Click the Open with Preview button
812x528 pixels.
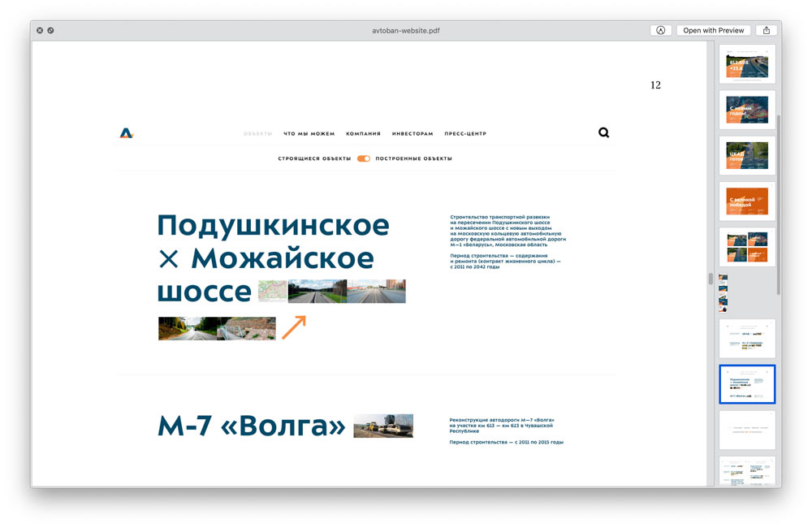713,30
